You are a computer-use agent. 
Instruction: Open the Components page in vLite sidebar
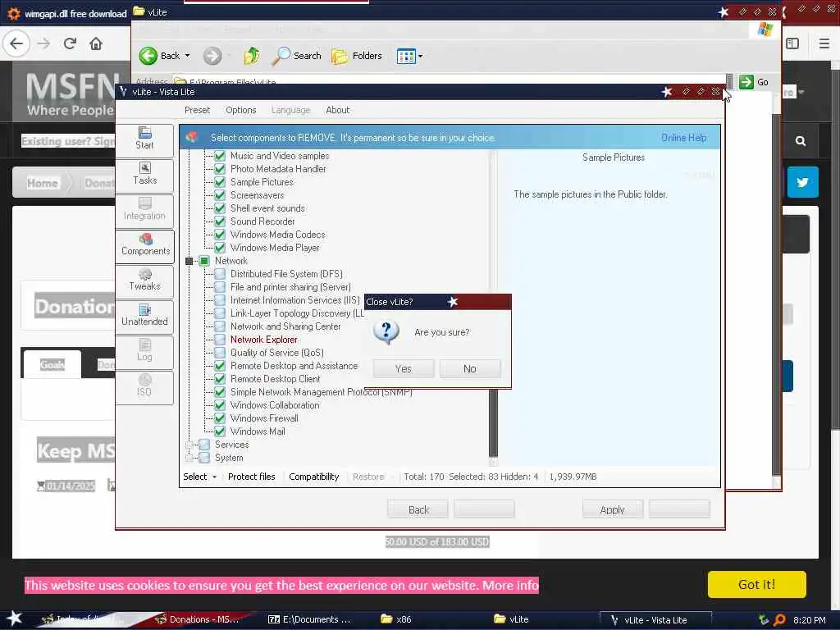point(144,244)
